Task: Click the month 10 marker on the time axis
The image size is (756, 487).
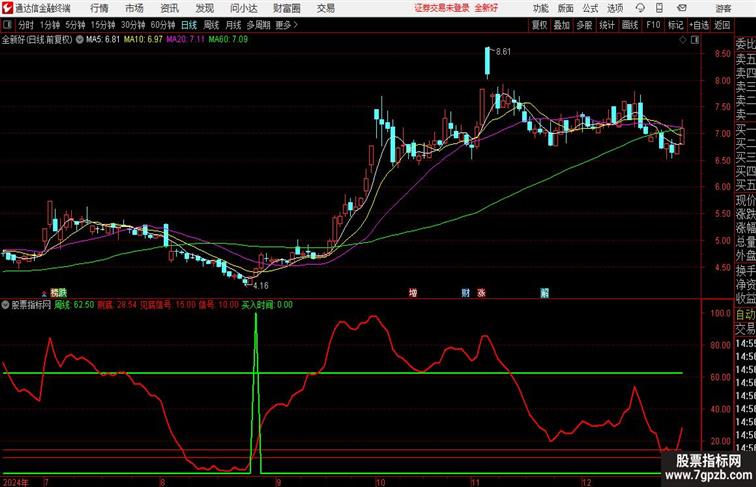Action: coord(380,482)
